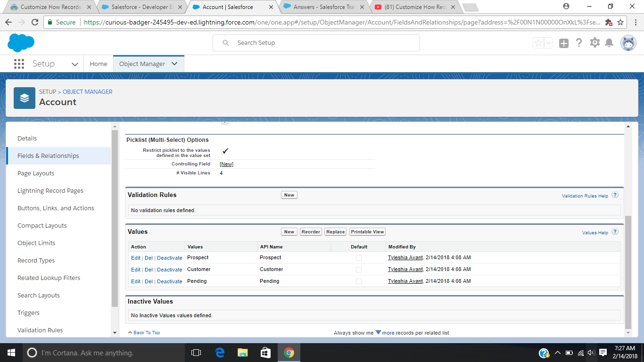
Task: Edit the Prospect picklist value
Action: [136, 258]
